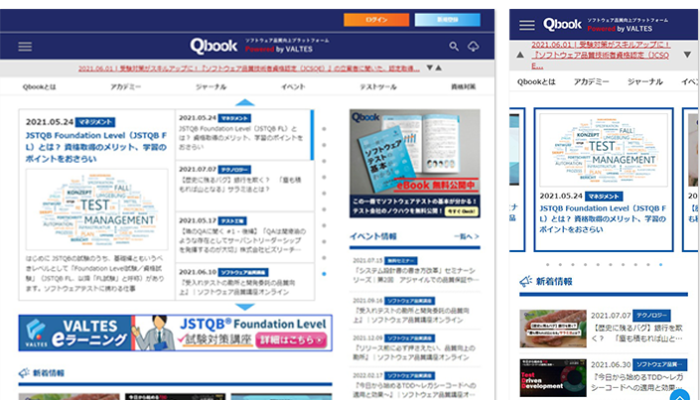Show previous ticker item with desktop up triangle
The width and height of the screenshot is (700, 400).
coord(438,68)
